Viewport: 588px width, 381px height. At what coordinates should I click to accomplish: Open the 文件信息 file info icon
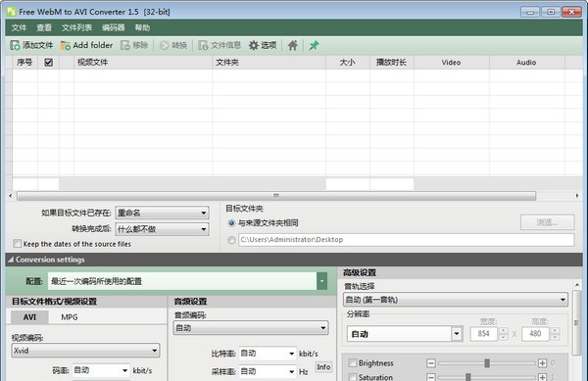tap(203, 45)
